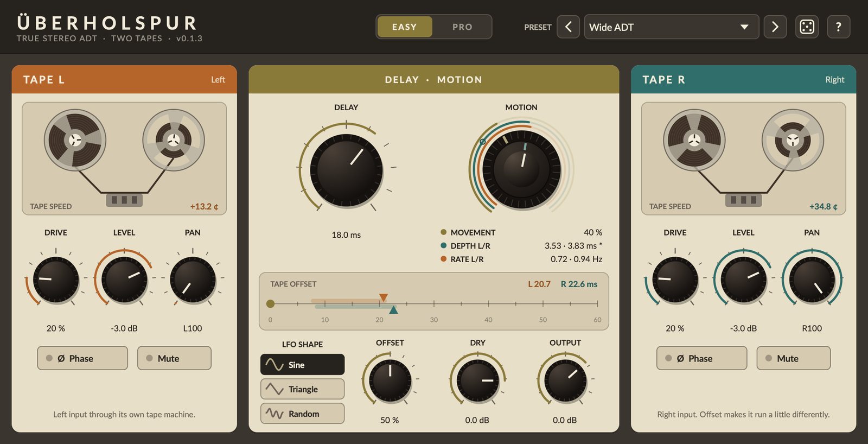This screenshot has width=868, height=444.
Task: Click the large DELAY knob
Action: pyautogui.click(x=346, y=170)
